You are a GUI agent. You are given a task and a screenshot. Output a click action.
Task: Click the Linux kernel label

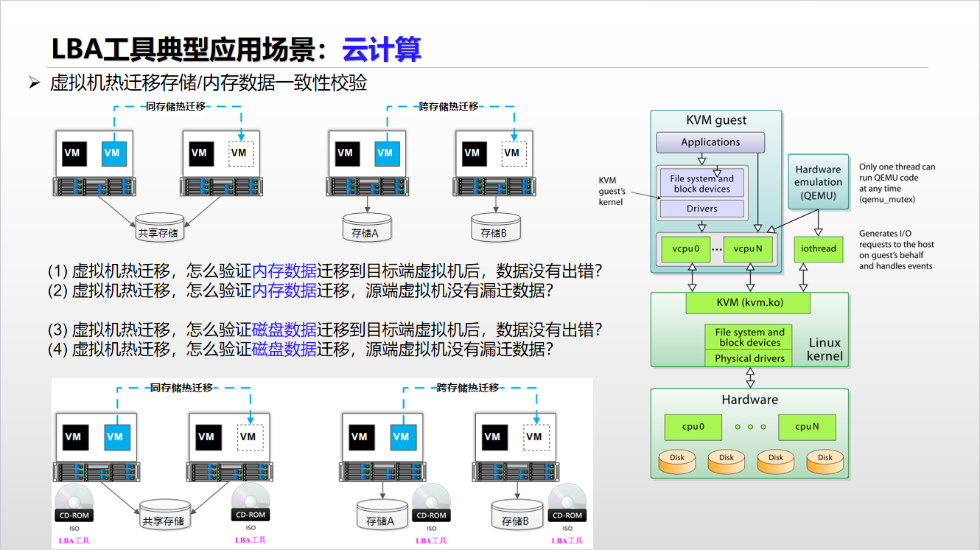click(825, 349)
